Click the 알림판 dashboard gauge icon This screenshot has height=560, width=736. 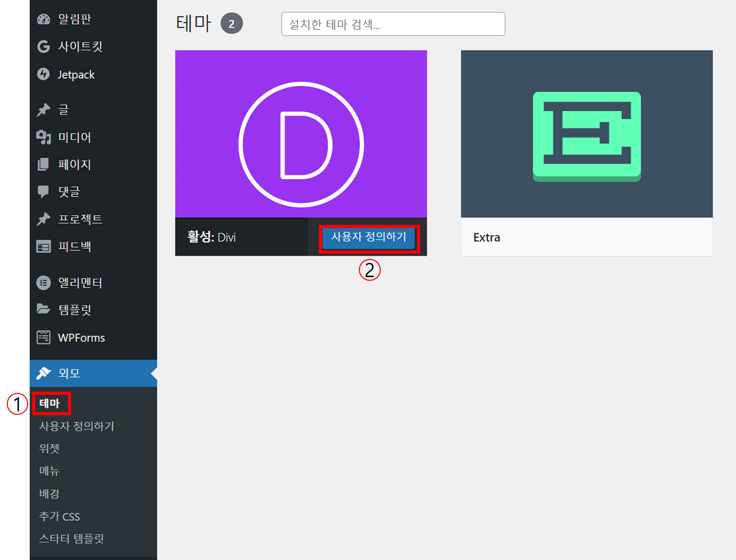coord(44,19)
